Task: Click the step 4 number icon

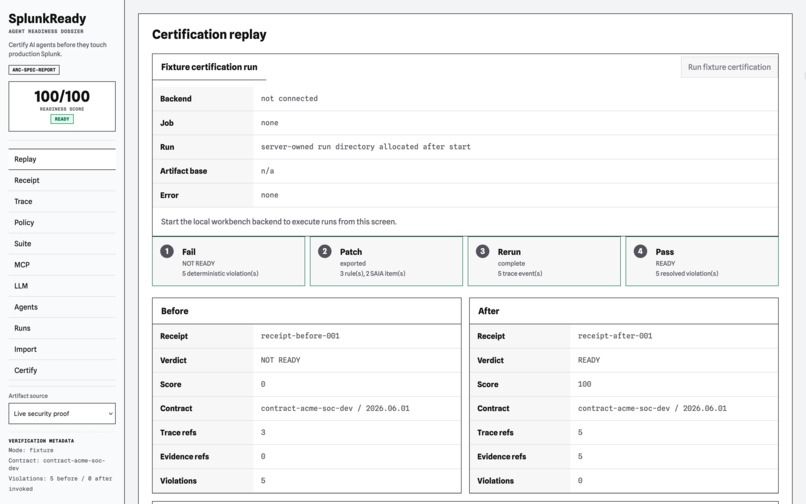Action: 640,251
